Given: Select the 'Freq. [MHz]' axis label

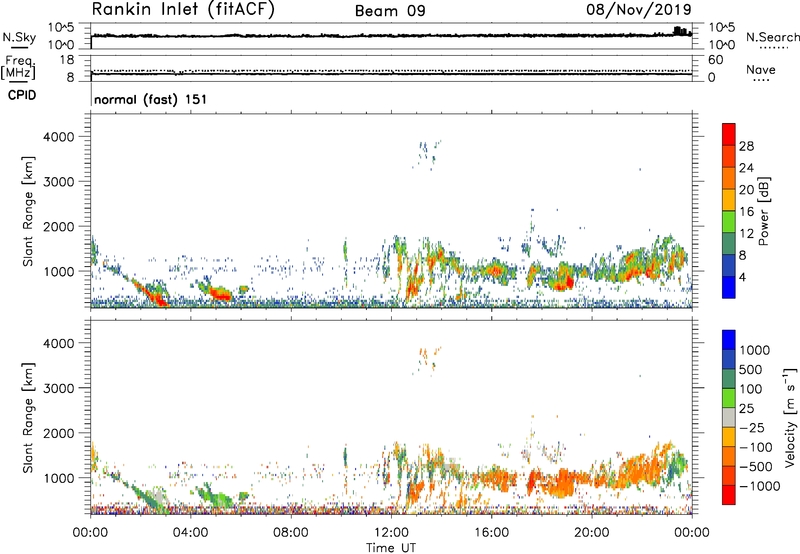Looking at the screenshot, I should coord(18,67).
